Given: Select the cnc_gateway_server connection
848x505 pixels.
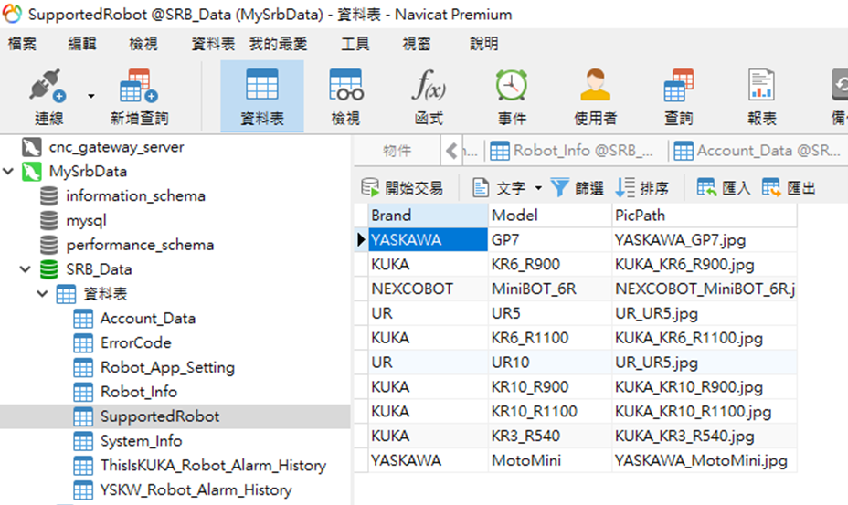Looking at the screenshot, I should pos(116,147).
